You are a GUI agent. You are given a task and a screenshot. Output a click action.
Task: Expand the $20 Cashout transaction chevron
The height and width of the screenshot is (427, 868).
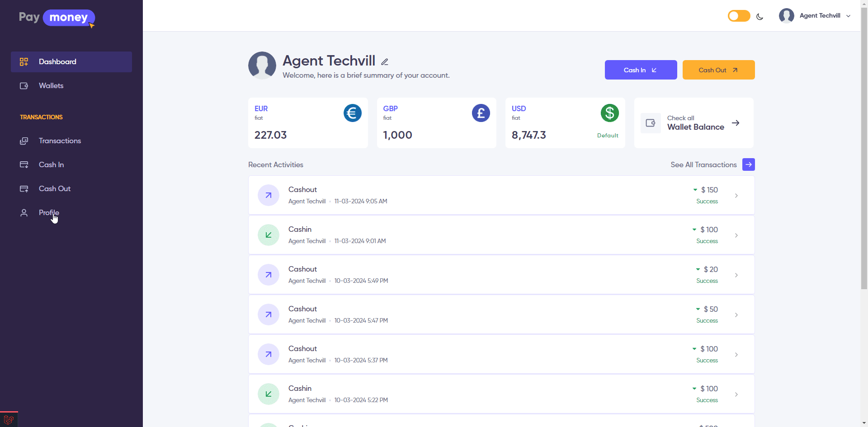736,275
